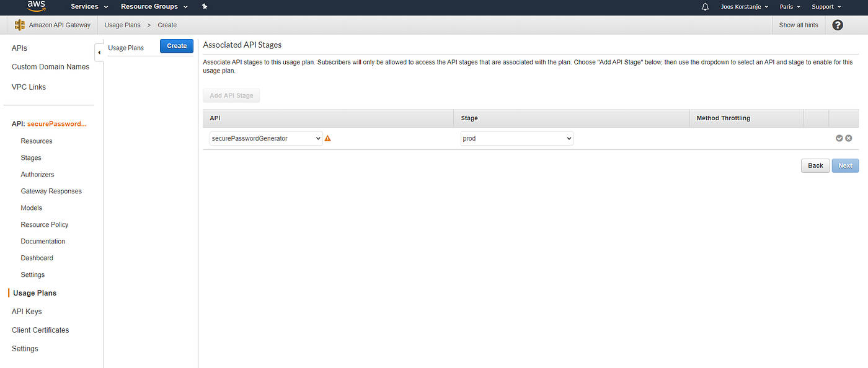
Task: Open VPC Links
Action: pyautogui.click(x=29, y=87)
